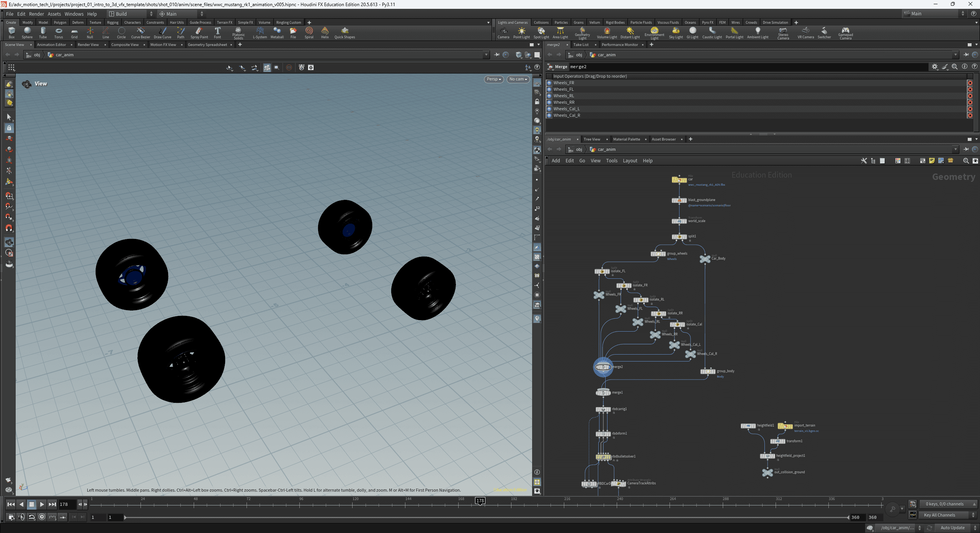Toggle Wheels_FR input enable icon
The image size is (980, 533).
pos(549,83)
